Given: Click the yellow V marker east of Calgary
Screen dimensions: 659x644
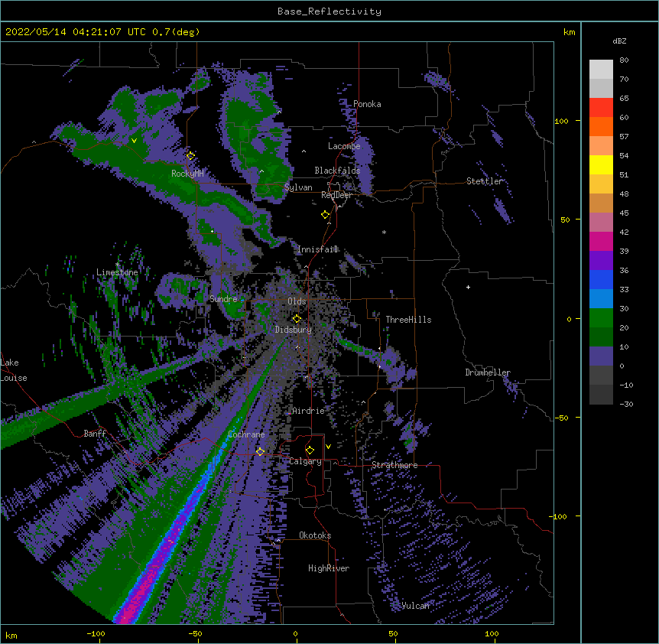Looking at the screenshot, I should [328, 447].
